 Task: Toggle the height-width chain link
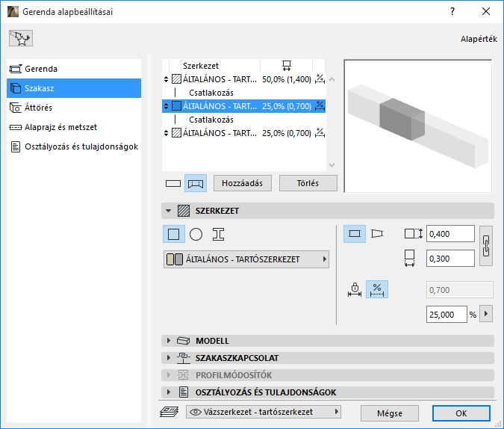point(485,246)
